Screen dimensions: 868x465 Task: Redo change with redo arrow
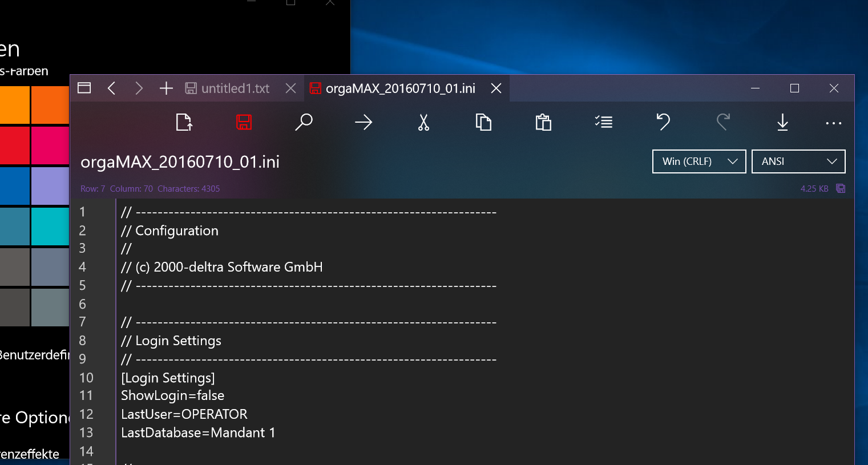coord(723,122)
